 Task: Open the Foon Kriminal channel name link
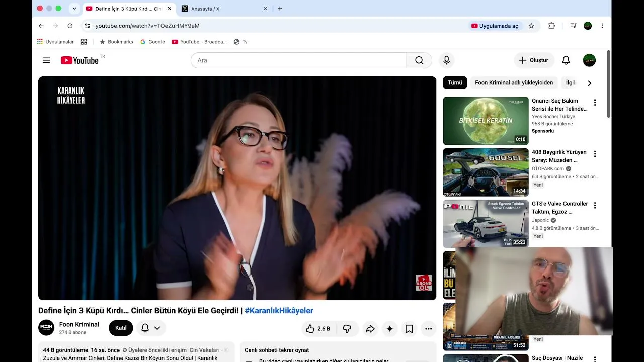click(x=79, y=324)
